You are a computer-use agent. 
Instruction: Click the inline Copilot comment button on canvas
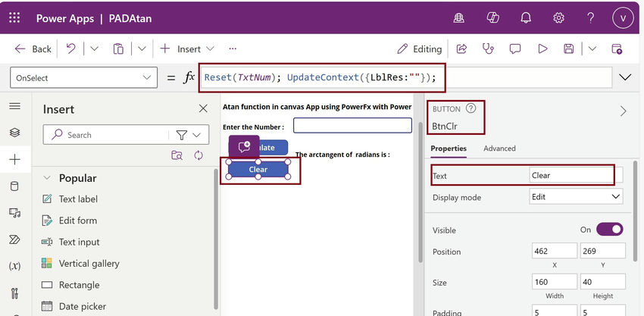click(244, 147)
